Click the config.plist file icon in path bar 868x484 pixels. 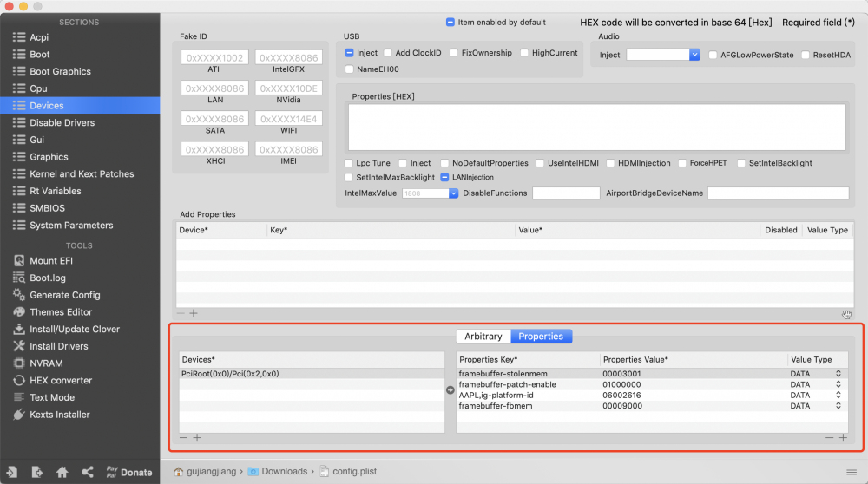(324, 471)
